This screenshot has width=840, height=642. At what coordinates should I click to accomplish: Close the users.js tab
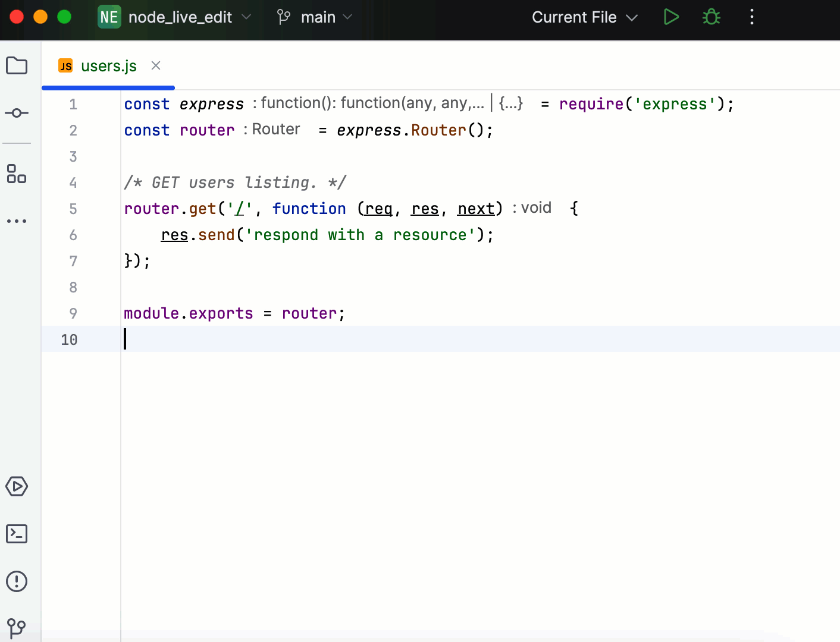point(155,65)
